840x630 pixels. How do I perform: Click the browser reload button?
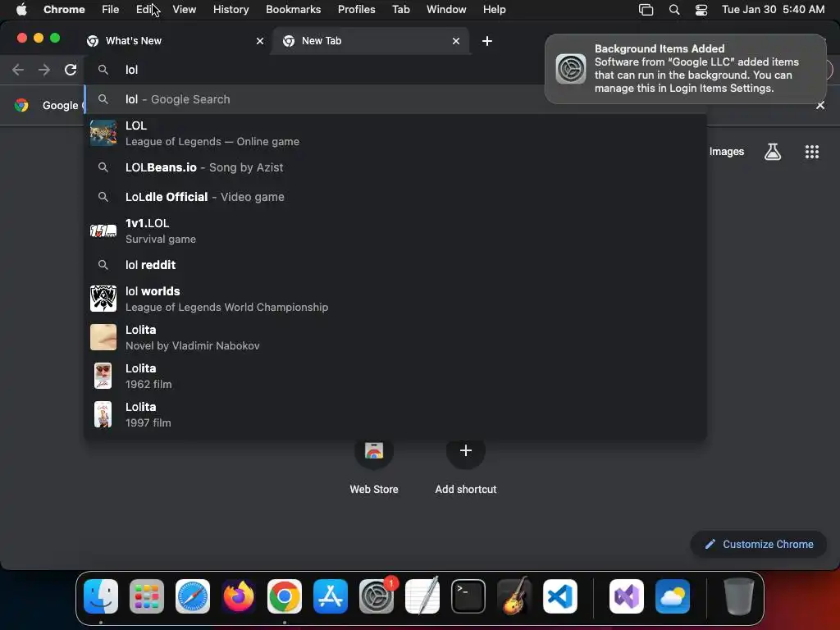click(71, 70)
